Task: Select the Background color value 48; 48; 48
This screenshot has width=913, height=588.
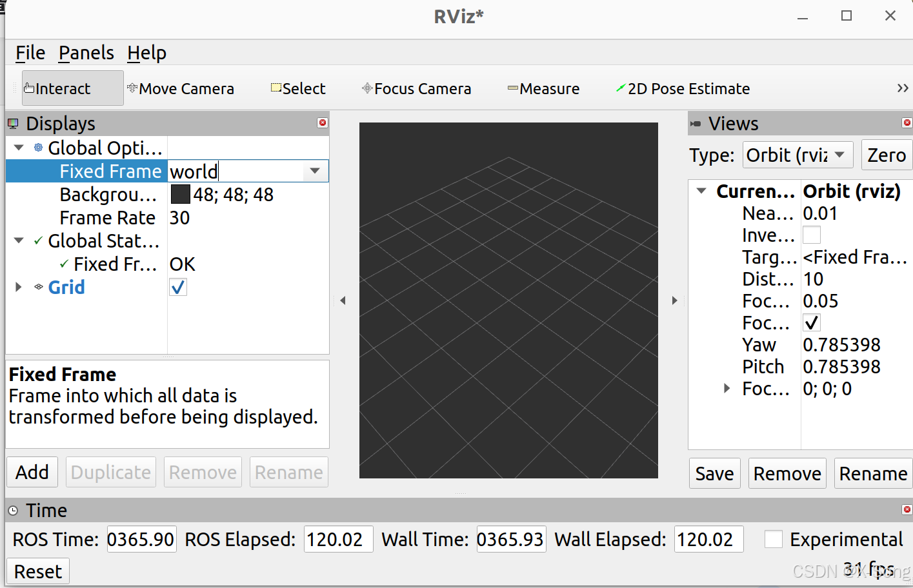Action: coord(234,194)
